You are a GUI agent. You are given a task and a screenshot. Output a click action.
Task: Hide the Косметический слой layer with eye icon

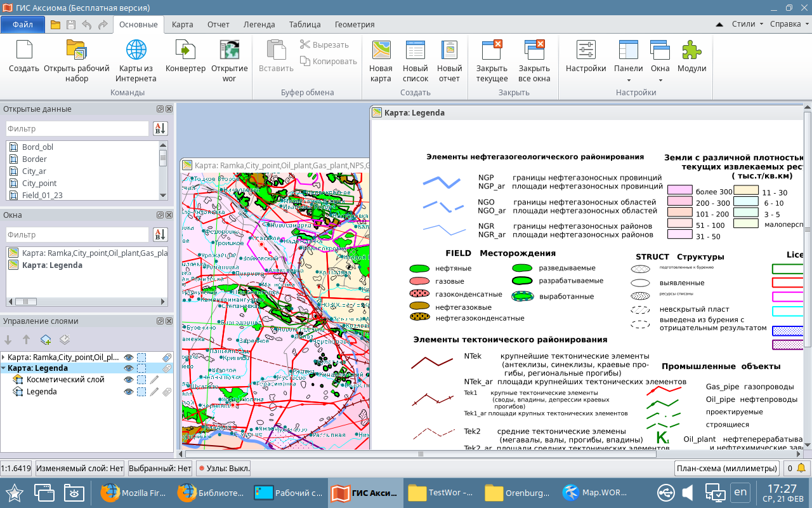[x=129, y=380]
